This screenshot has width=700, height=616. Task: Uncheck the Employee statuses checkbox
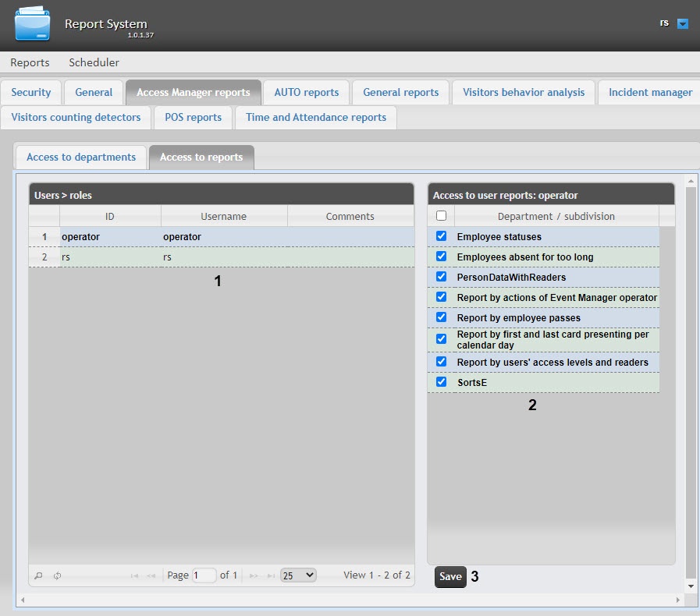(441, 236)
